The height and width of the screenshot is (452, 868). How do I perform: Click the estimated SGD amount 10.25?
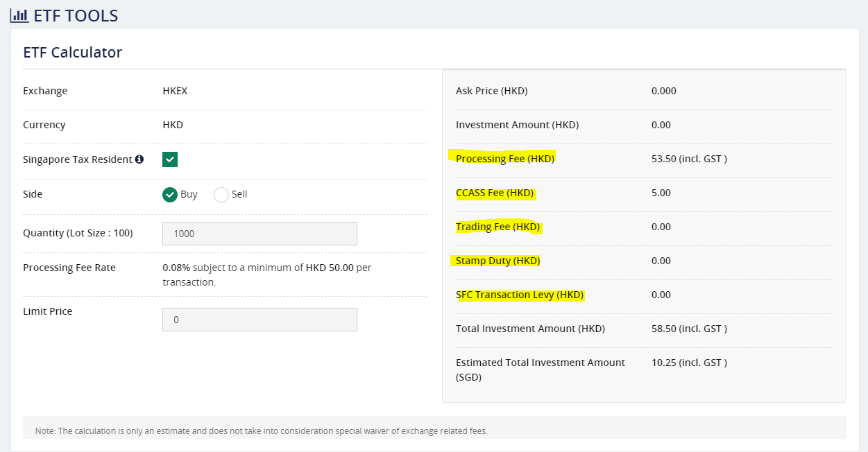(x=663, y=363)
